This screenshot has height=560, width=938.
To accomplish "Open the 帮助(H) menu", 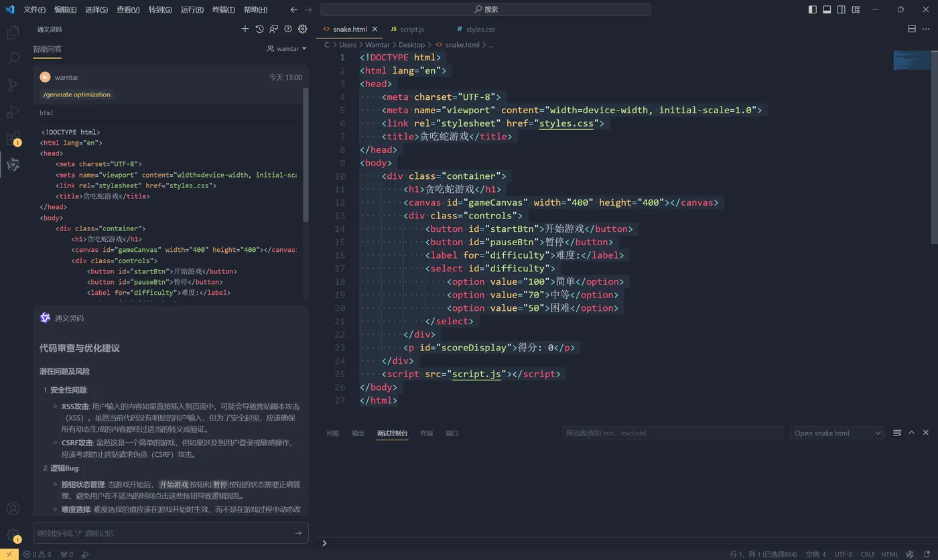I will 255,9.
